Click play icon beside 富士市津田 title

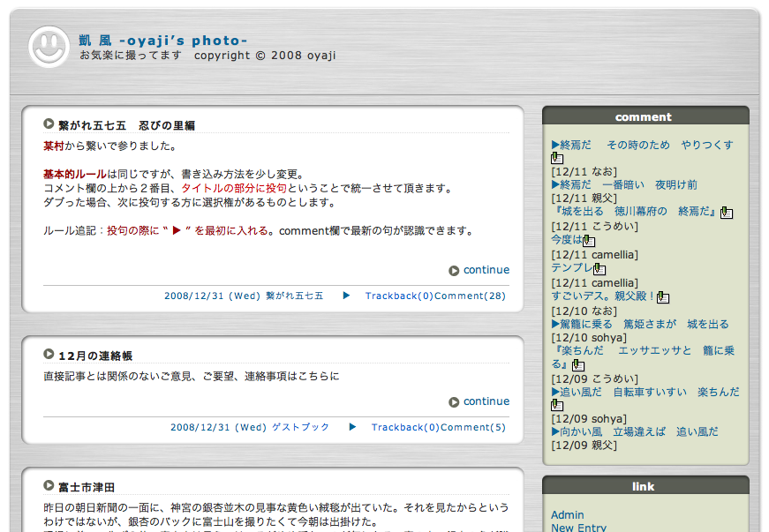pyautogui.click(x=49, y=486)
